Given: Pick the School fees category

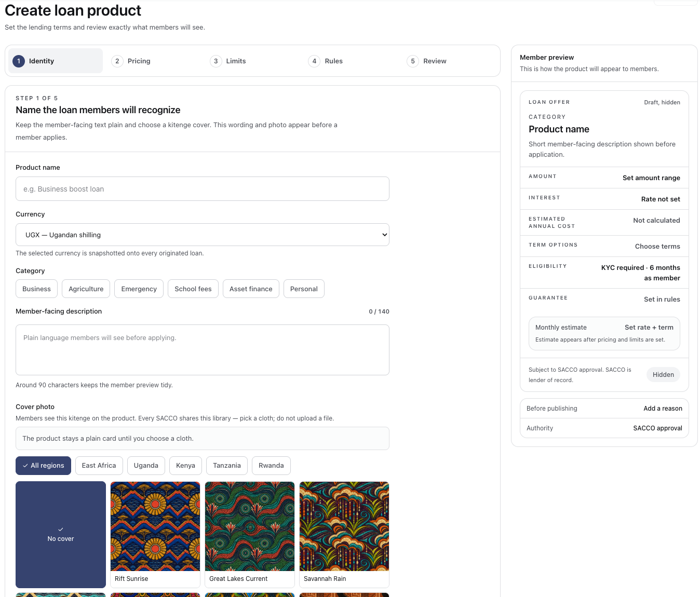Looking at the screenshot, I should pos(193,289).
